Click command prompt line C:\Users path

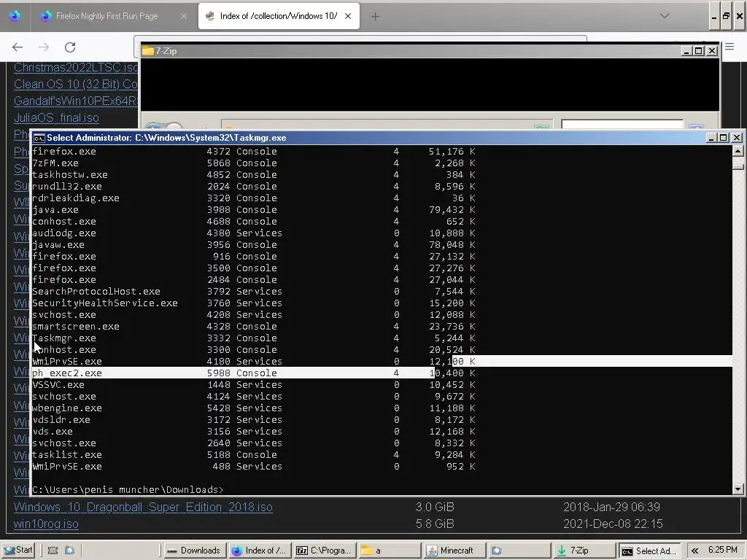click(x=128, y=489)
